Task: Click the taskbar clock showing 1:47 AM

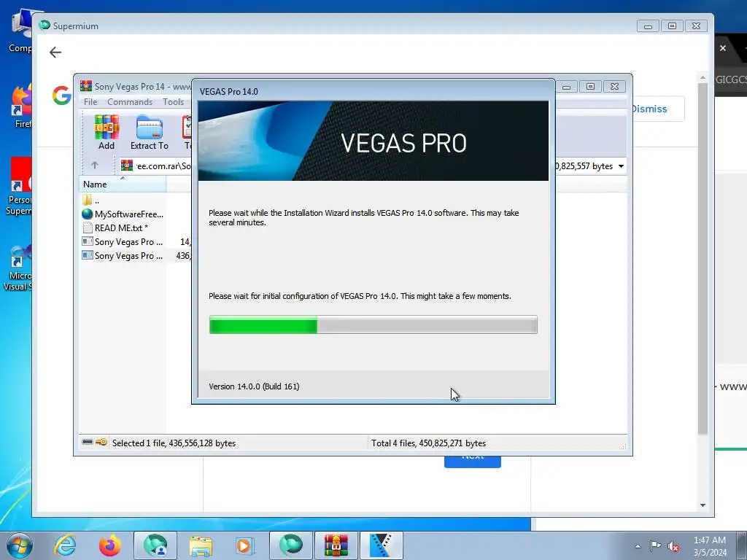Action: tap(710, 546)
